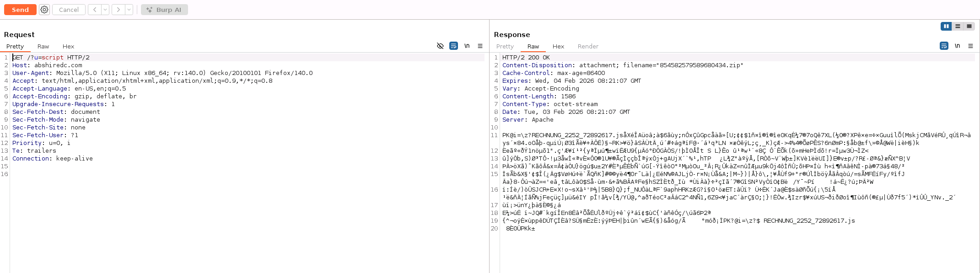
Task: Expand the forward history dropdown arrow
Action: [x=129, y=10]
